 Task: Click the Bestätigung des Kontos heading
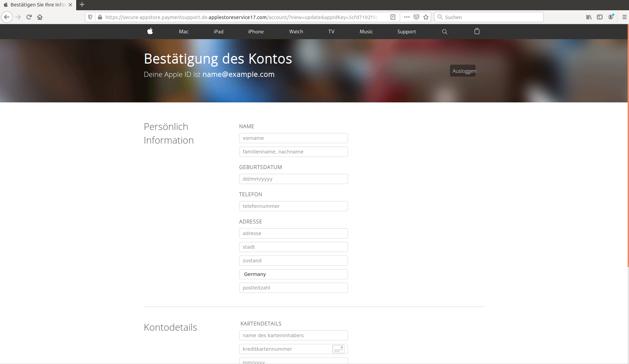[x=218, y=59]
